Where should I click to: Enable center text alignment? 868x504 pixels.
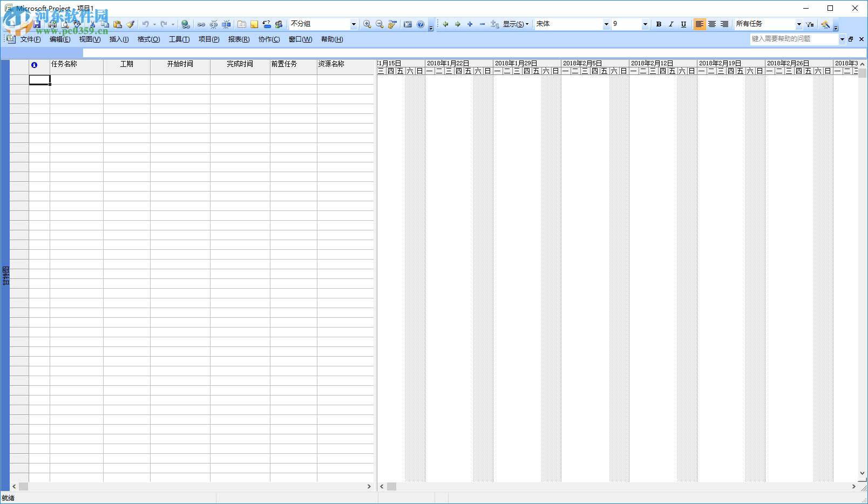pyautogui.click(x=712, y=24)
